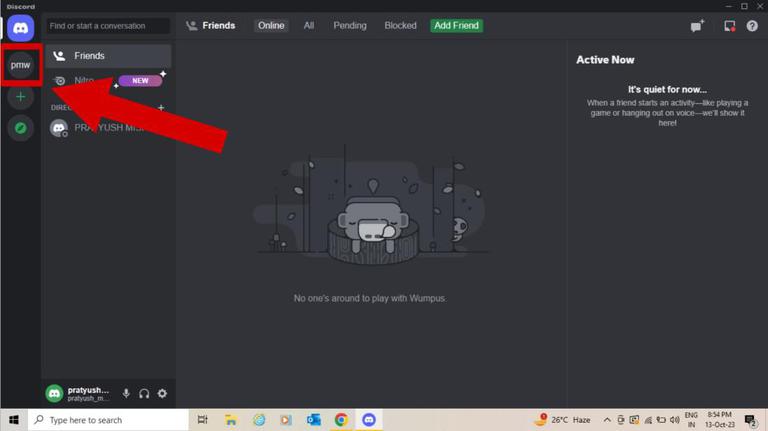This screenshot has height=431, width=768.
Task: Click the pratyush username panel
Action: pyautogui.click(x=88, y=394)
